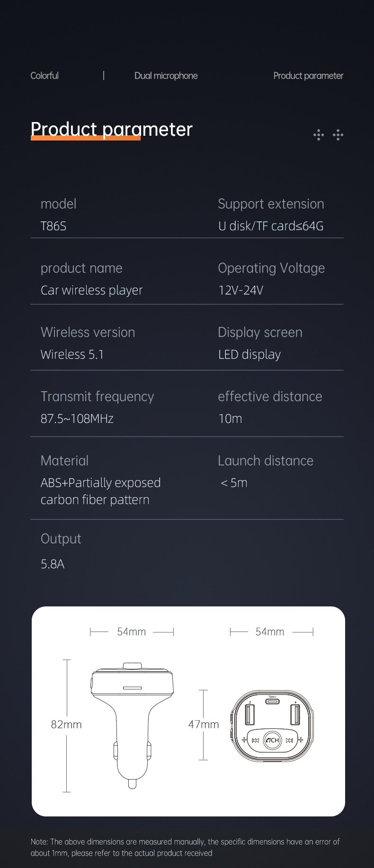Screen dimensions: 374x868
Task: Click the rightmost dot-cluster icon beside the heading
Action: (338, 135)
